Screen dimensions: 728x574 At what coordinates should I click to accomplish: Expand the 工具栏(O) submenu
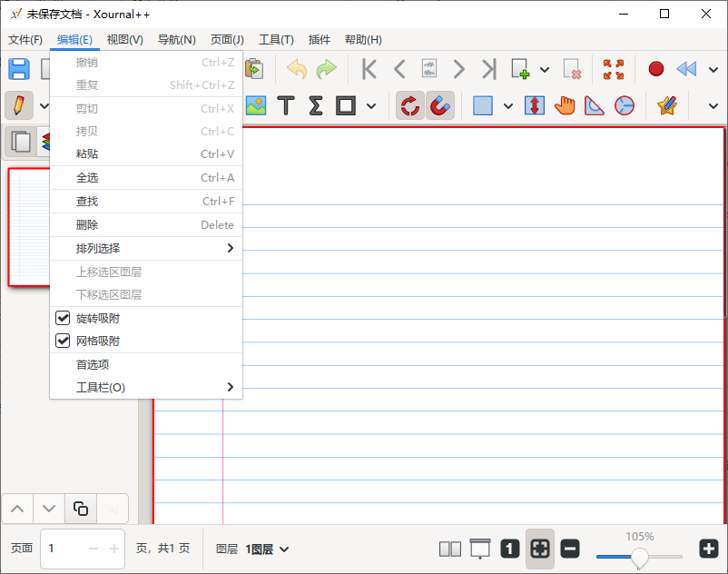[146, 387]
